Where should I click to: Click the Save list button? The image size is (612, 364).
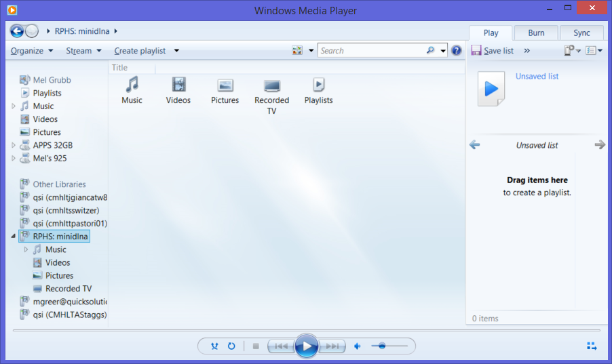pyautogui.click(x=492, y=51)
